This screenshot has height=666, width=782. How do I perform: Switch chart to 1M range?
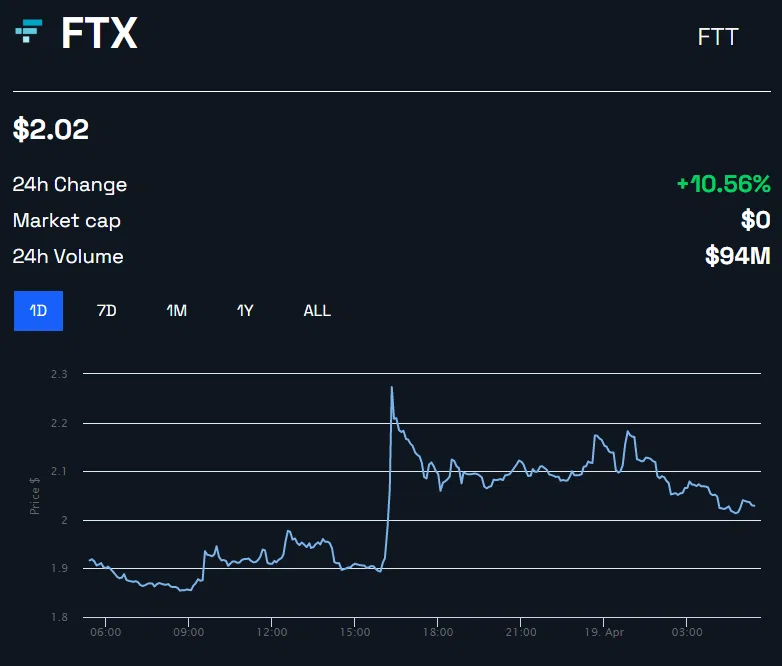click(x=177, y=311)
